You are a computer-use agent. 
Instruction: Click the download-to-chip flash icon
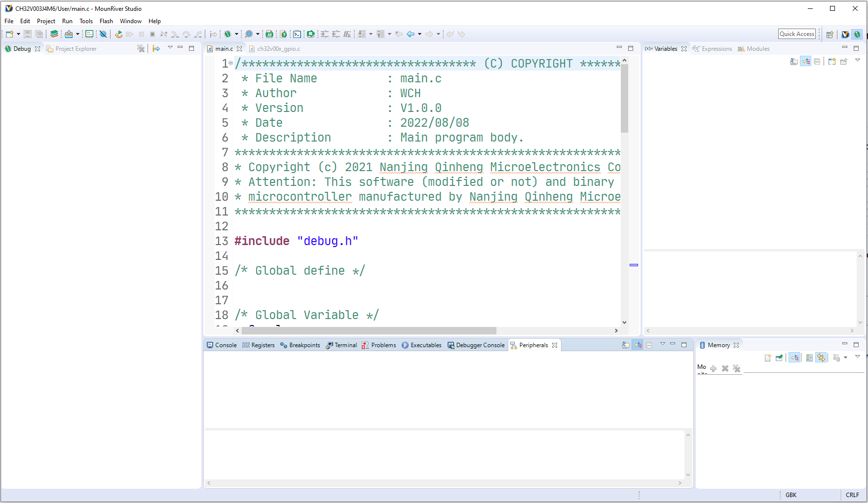(69, 34)
